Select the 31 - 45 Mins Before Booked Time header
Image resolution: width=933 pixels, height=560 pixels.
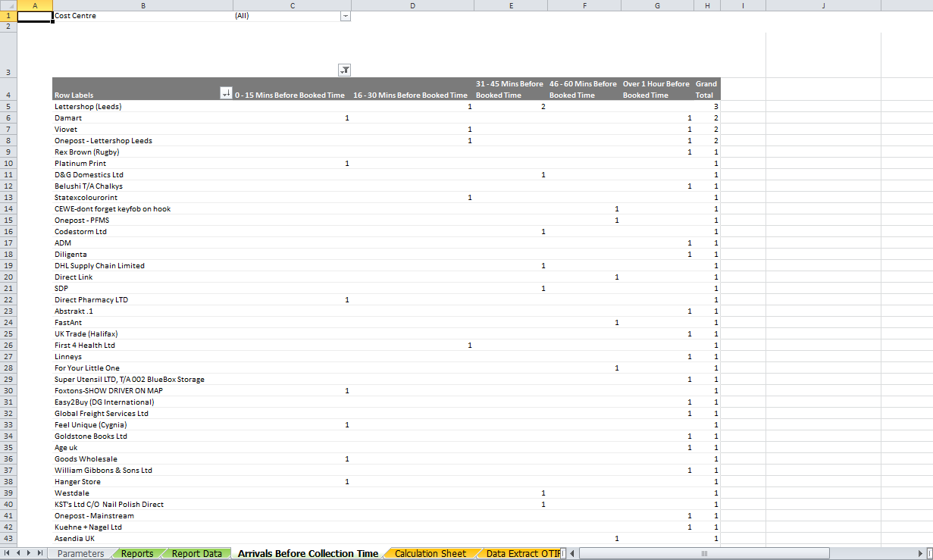pyautogui.click(x=511, y=89)
